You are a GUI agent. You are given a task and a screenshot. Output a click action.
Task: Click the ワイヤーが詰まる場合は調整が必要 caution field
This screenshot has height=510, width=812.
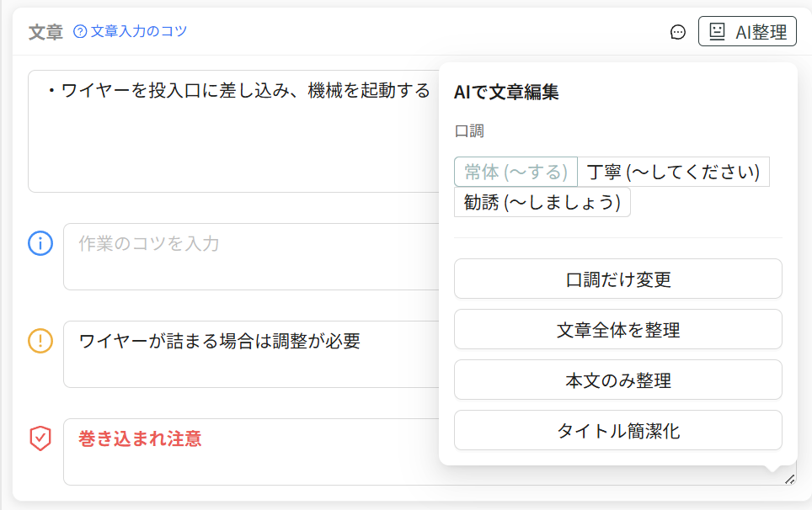pos(251,354)
